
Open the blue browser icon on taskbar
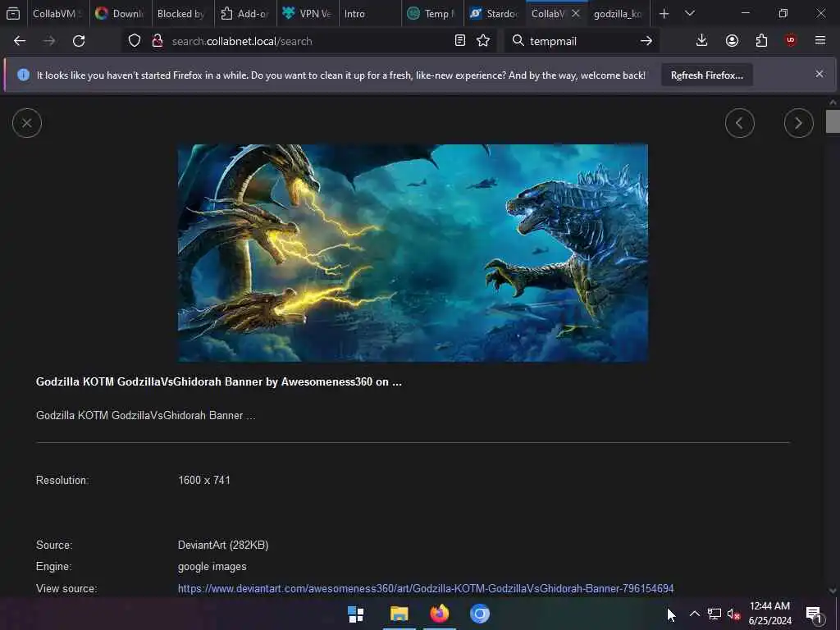tap(479, 614)
